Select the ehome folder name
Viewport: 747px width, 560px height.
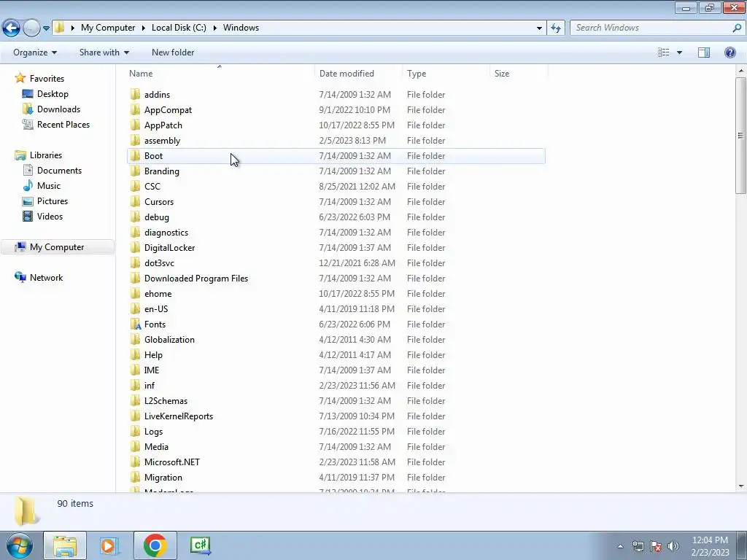[158, 294]
